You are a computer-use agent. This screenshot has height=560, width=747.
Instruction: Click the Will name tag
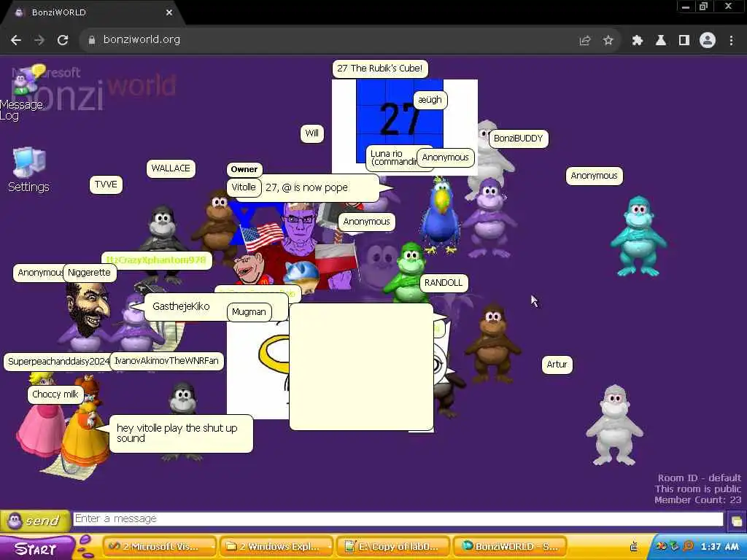pos(312,133)
